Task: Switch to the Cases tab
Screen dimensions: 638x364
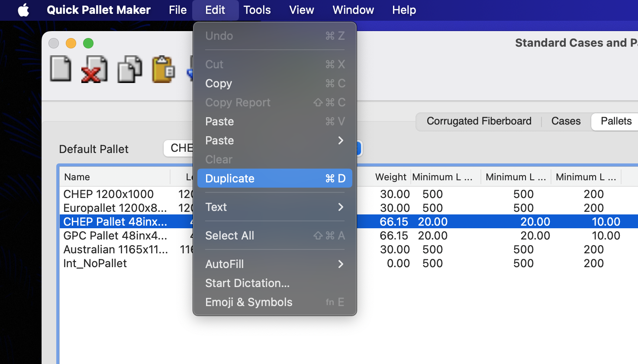Action: [x=566, y=121]
